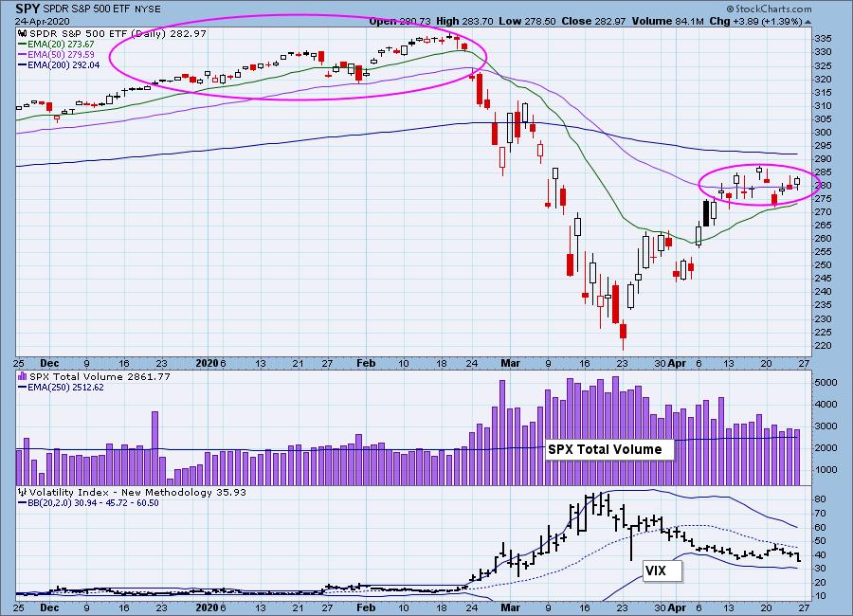The image size is (853, 616).
Task: Click the 'Low 278.50' header value
Action: (527, 21)
